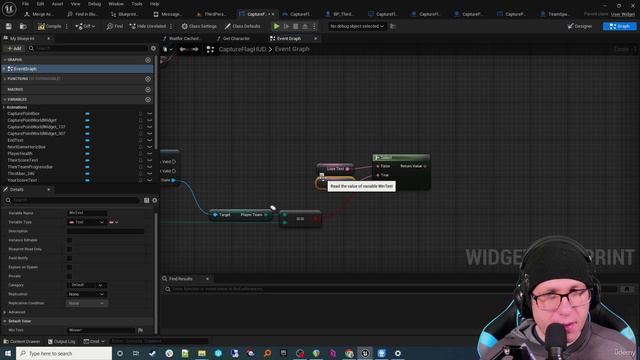Close the Event Graph tab
Screen dimensions: 640x360
316,38
